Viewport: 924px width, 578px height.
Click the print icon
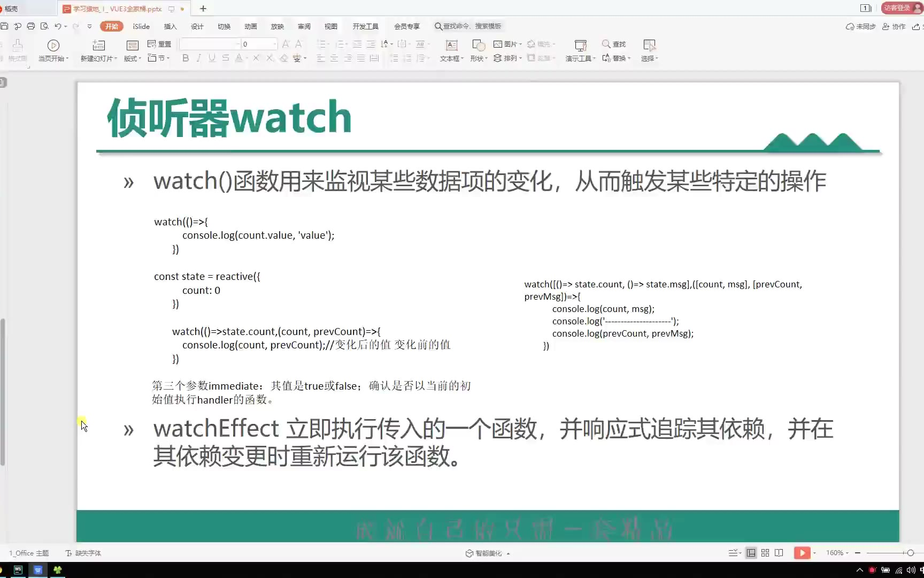click(x=31, y=26)
